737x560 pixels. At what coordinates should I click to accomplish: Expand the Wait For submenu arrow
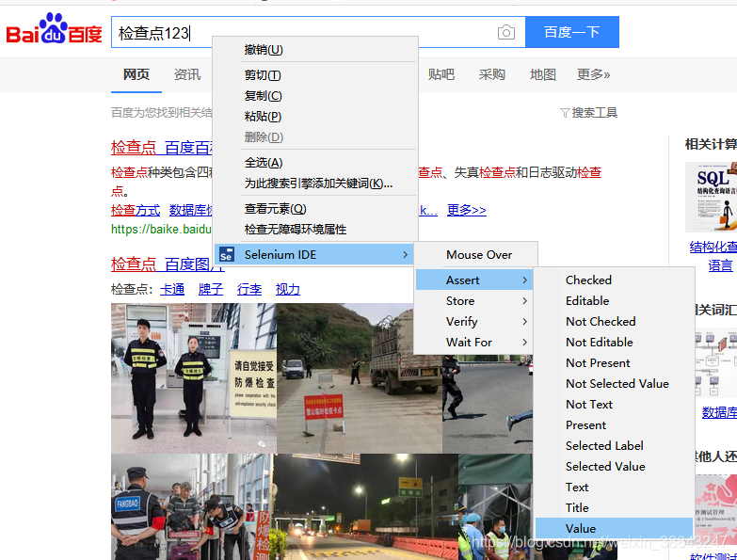click(x=525, y=342)
